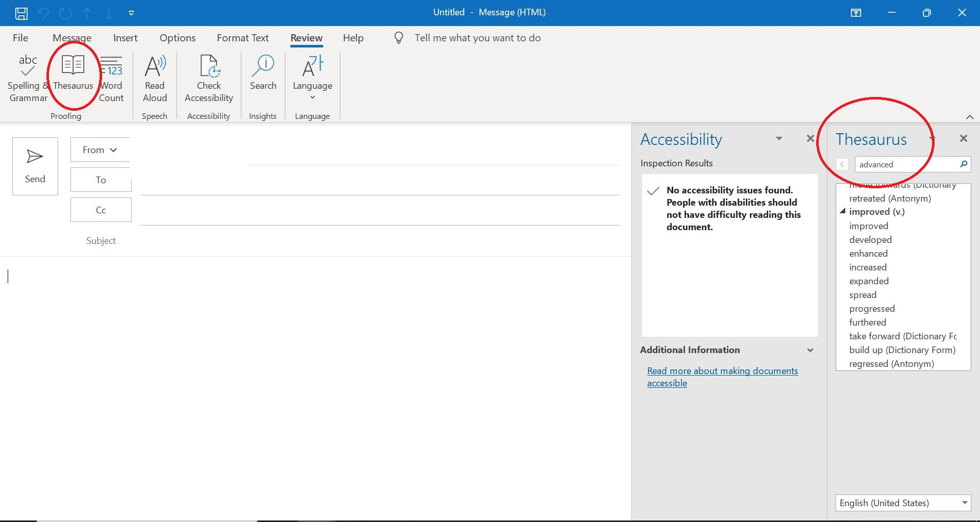Image resolution: width=980 pixels, height=522 pixels.
Task: Open the Language dropdown in ribbon
Action: pos(312,78)
